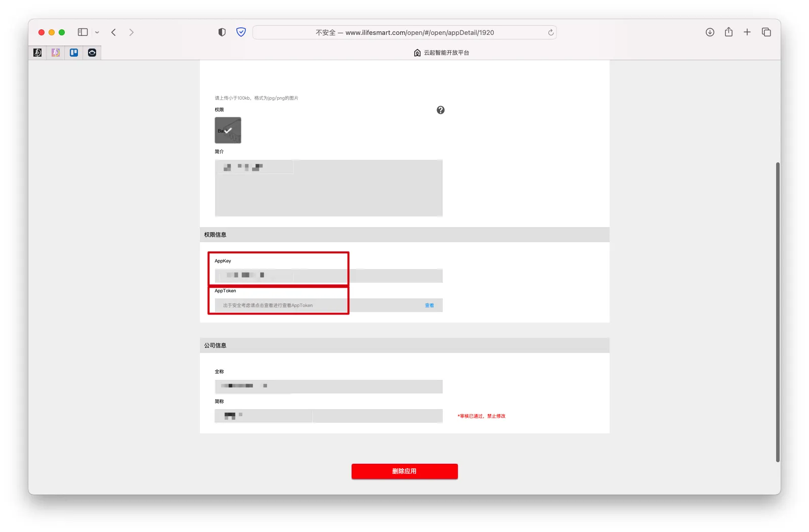
Task: Go back to the previous page
Action: coord(114,32)
